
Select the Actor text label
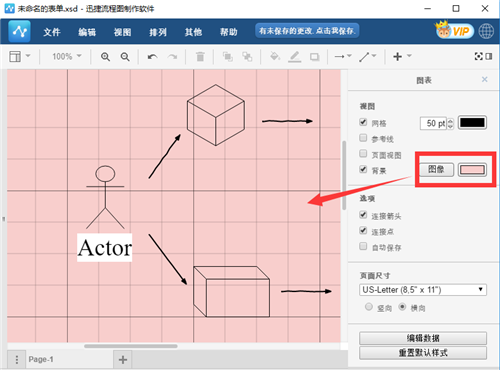coord(105,248)
